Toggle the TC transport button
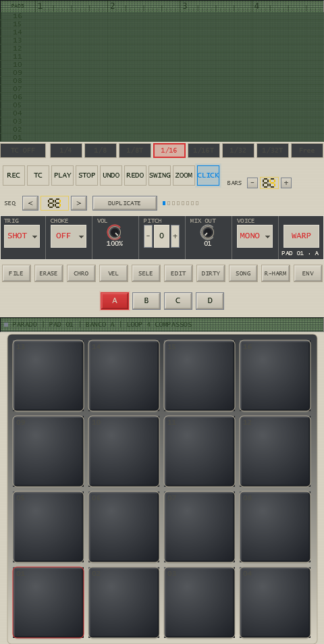The width and height of the screenshot is (324, 644). pos(38,176)
